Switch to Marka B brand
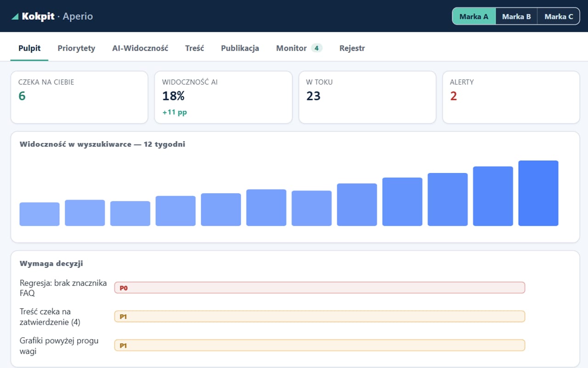This screenshot has width=588, height=368. (x=516, y=17)
